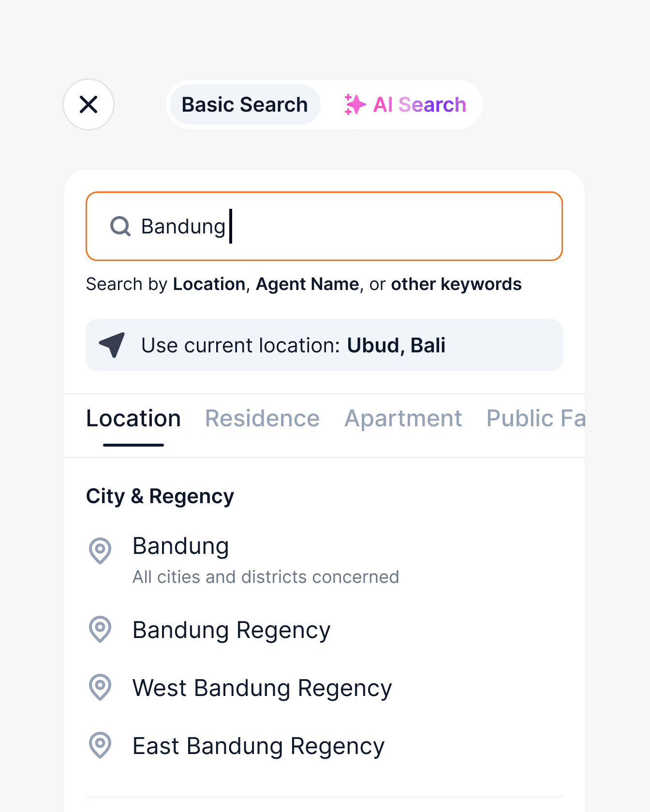The width and height of the screenshot is (650, 812).
Task: Use current location Ubud, Bali
Action: (x=324, y=345)
